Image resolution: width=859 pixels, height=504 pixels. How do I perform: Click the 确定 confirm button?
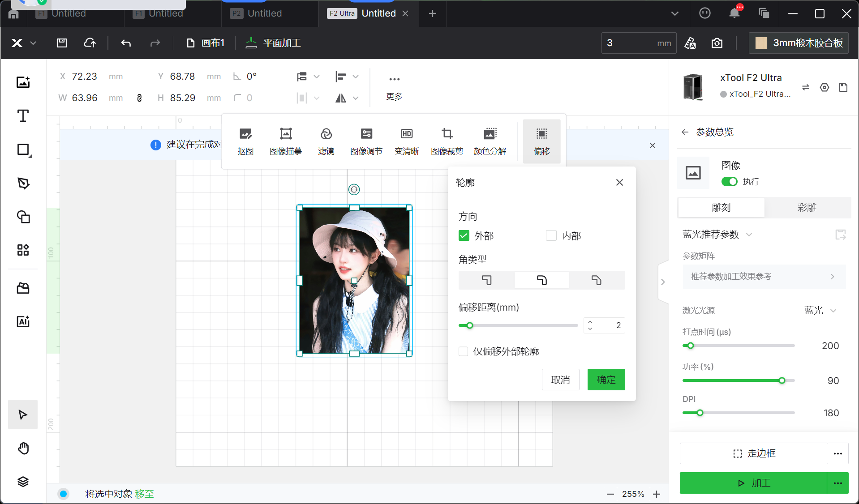(606, 380)
